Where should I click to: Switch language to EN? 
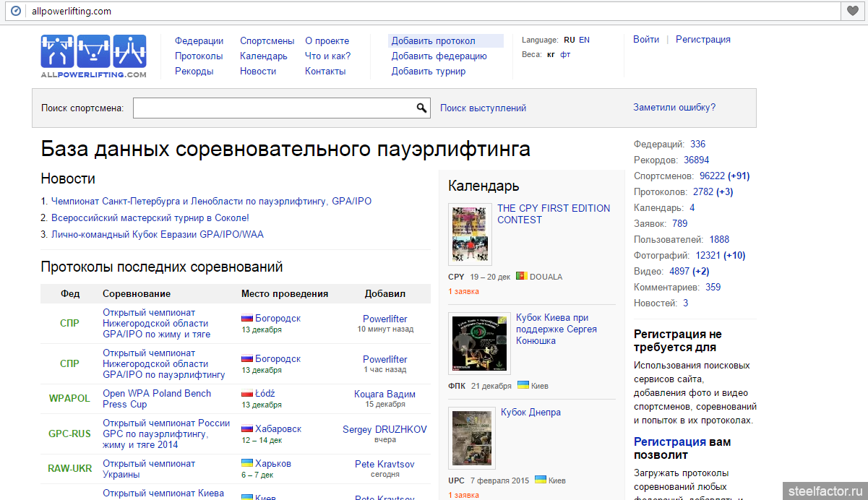[x=584, y=40]
